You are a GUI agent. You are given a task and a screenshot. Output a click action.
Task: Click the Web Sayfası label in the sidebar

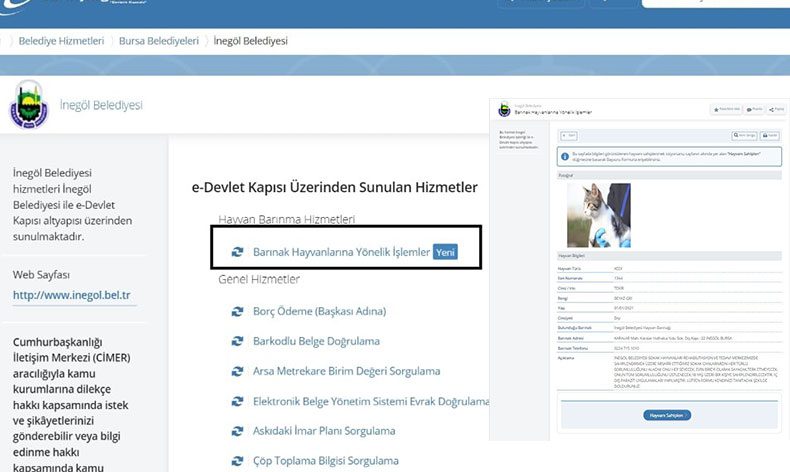[x=41, y=275]
